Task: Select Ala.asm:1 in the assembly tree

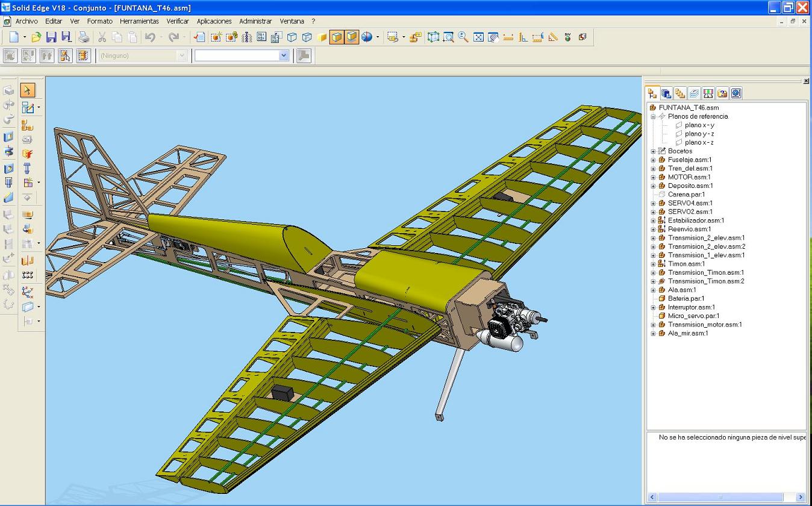Action: pos(681,290)
